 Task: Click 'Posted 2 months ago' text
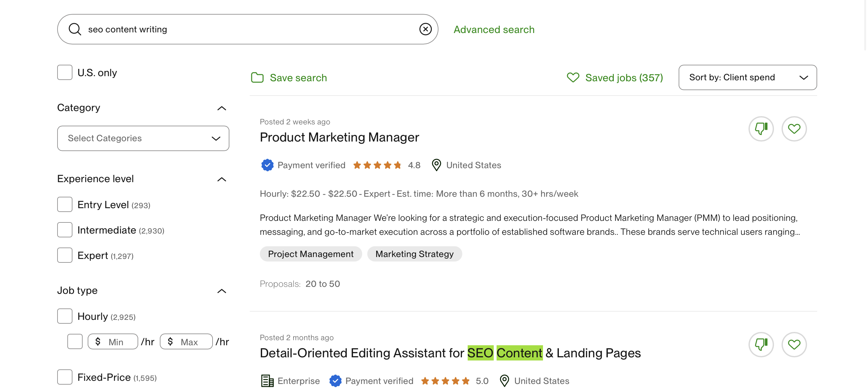point(296,338)
